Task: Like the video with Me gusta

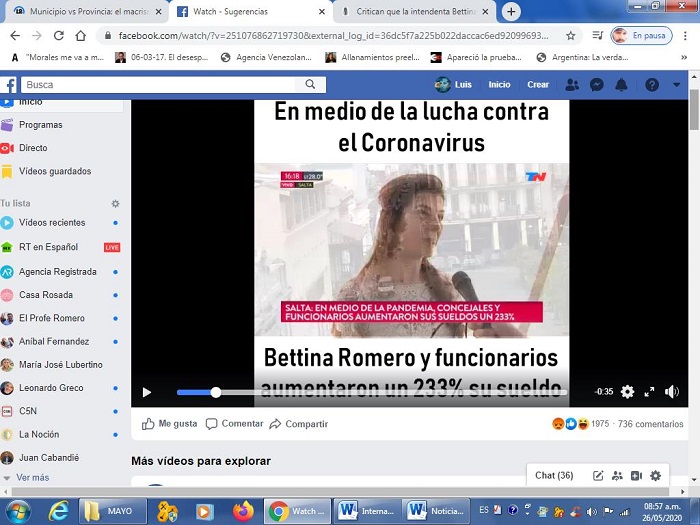Action: pos(169,424)
